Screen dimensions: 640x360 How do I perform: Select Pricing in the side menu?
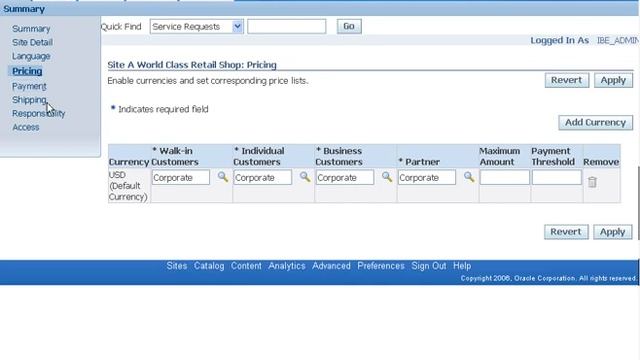[x=27, y=71]
